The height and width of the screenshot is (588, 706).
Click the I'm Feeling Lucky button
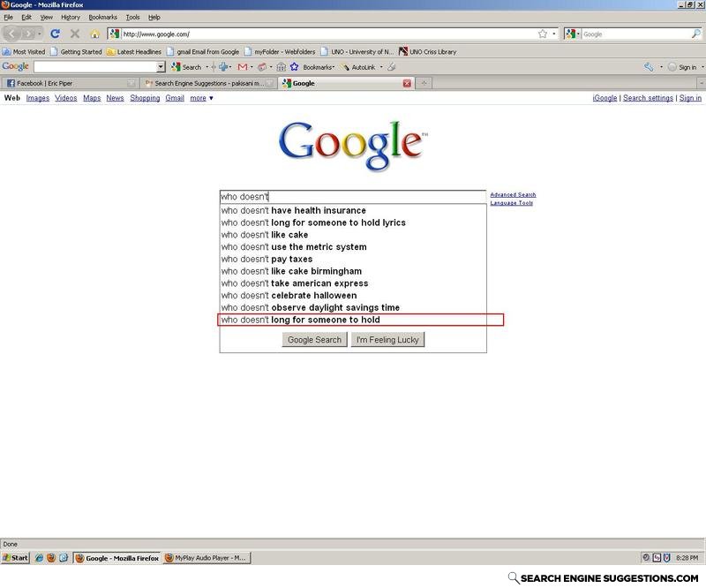pos(387,340)
